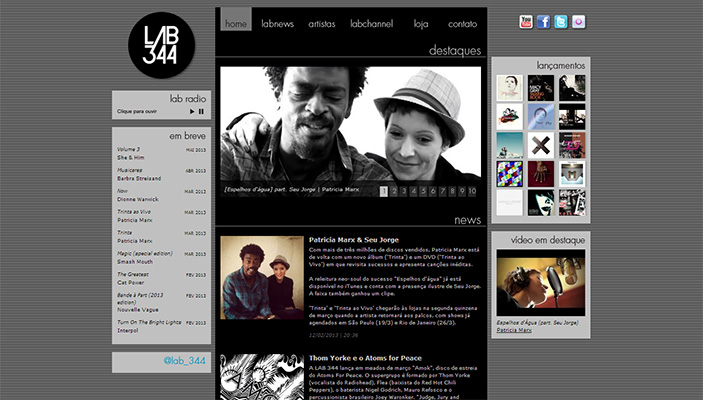Open the multicolored checkered album cover
This screenshot has height=400, width=703.
coord(510,174)
